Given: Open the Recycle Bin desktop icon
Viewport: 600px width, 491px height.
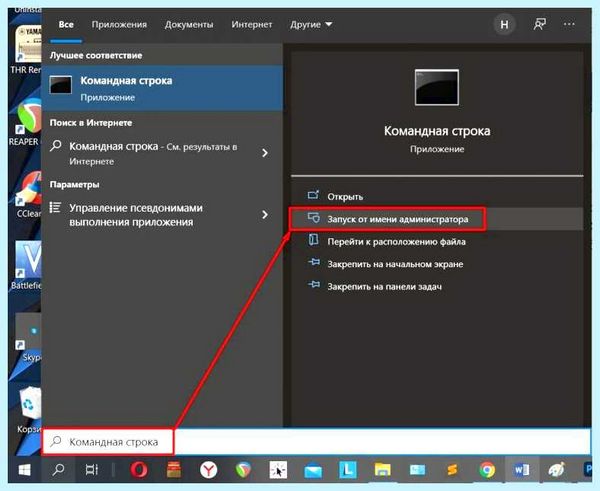Looking at the screenshot, I should point(29,409).
